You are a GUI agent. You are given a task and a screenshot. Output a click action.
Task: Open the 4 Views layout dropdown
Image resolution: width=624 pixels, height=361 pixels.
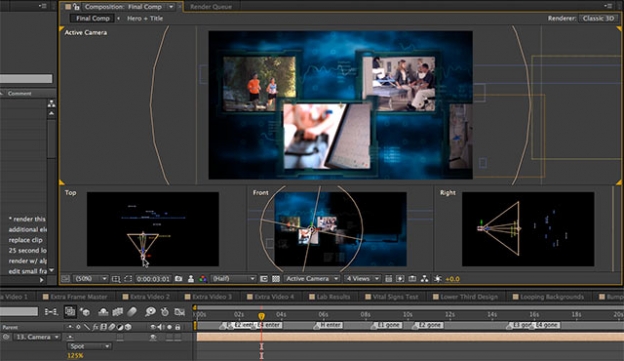[x=362, y=279]
